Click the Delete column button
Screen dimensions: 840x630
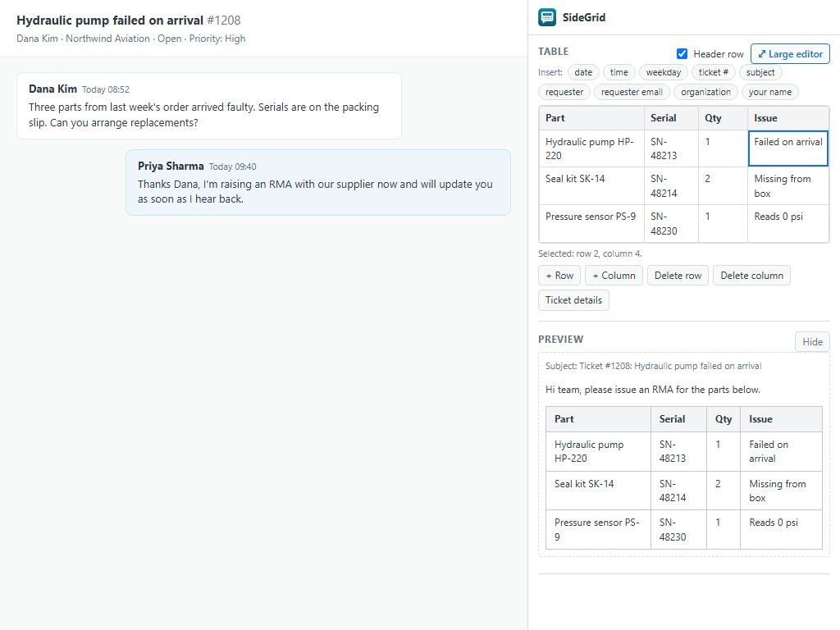(x=751, y=276)
